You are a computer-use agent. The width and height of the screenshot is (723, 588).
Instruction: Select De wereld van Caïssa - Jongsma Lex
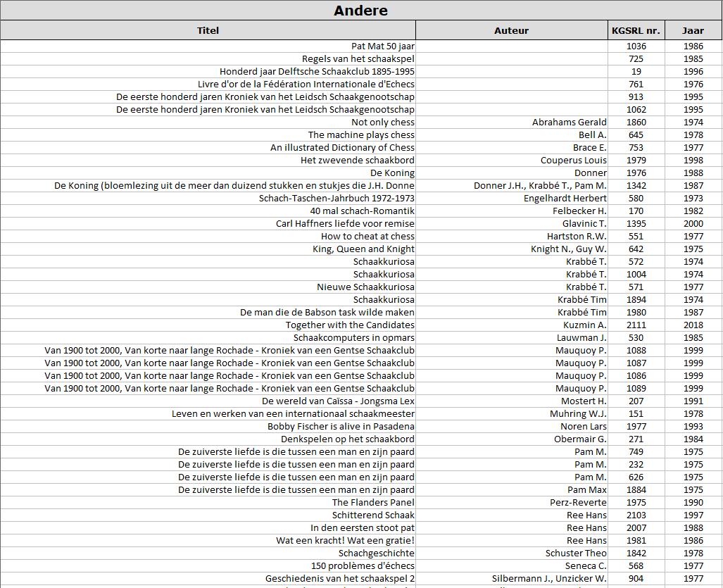[x=338, y=401]
